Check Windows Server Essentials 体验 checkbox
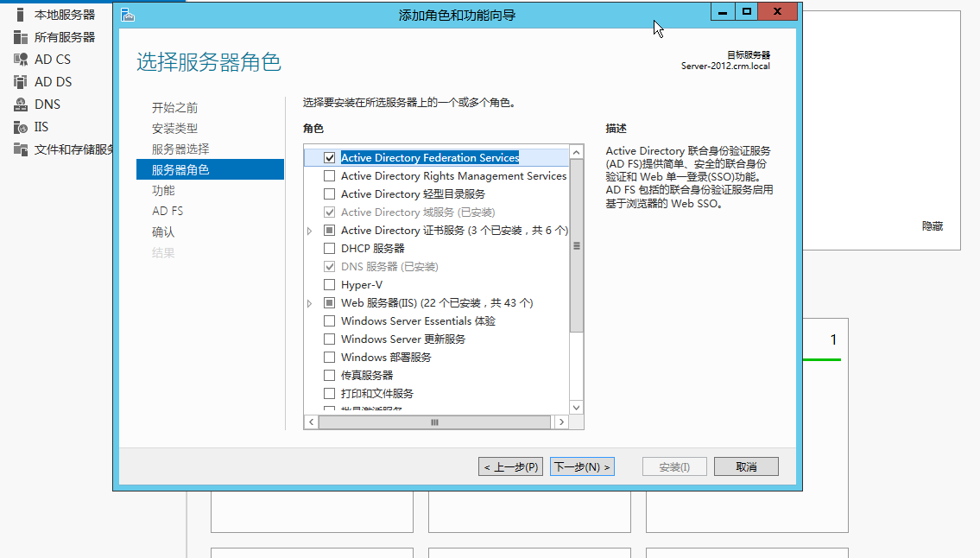This screenshot has height=558, width=980. pos(329,321)
